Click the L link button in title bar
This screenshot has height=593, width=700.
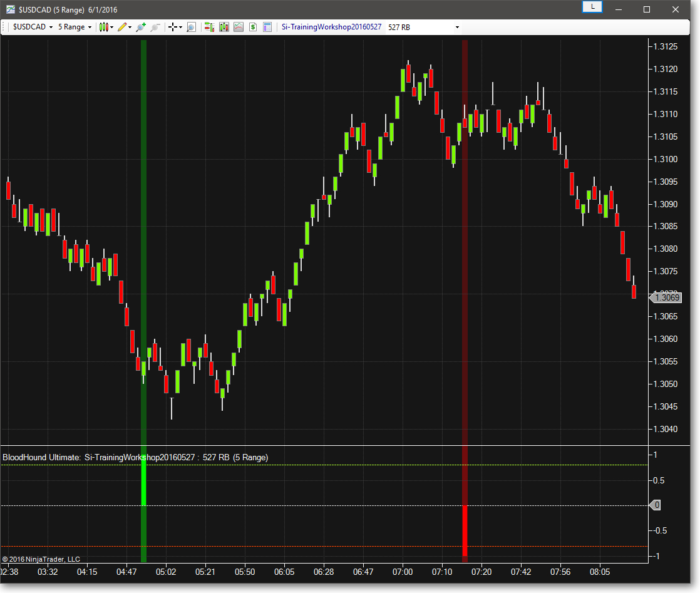[x=592, y=7]
